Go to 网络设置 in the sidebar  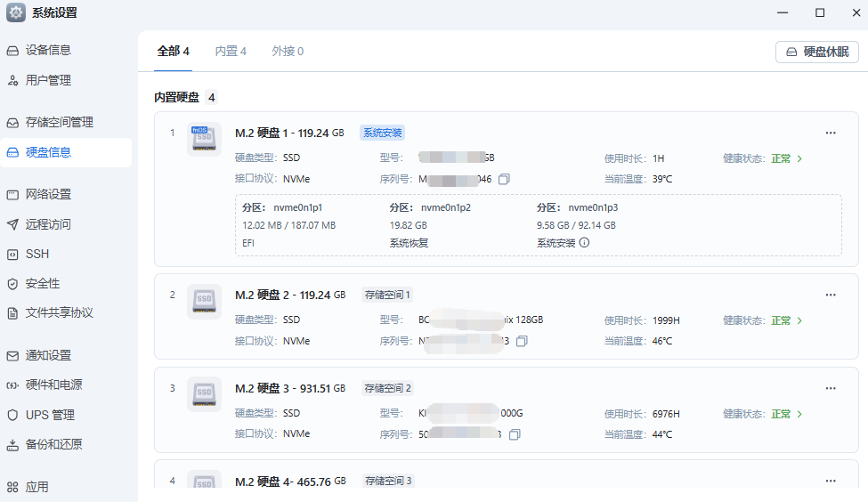[48, 194]
